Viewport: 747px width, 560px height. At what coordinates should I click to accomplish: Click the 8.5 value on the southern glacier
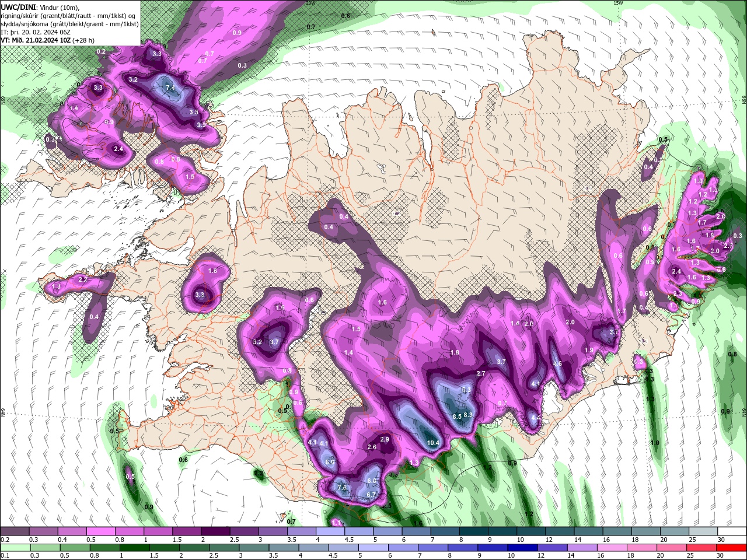click(x=457, y=416)
